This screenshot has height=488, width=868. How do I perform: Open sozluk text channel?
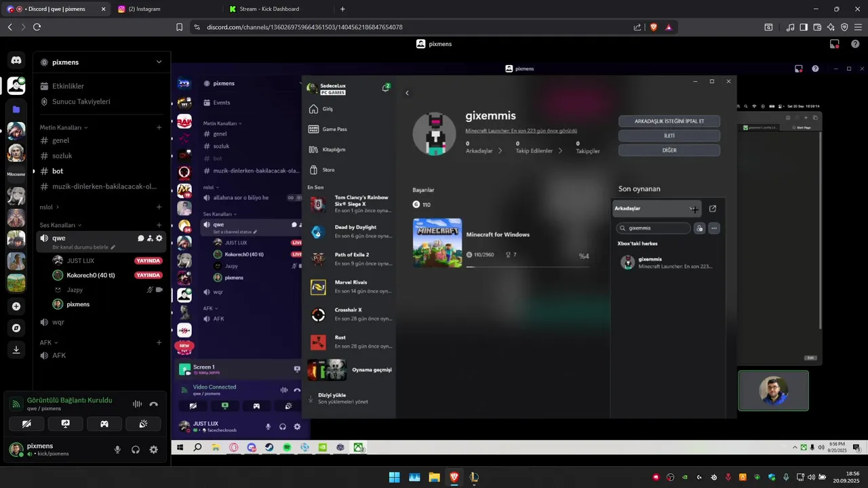click(x=101, y=156)
